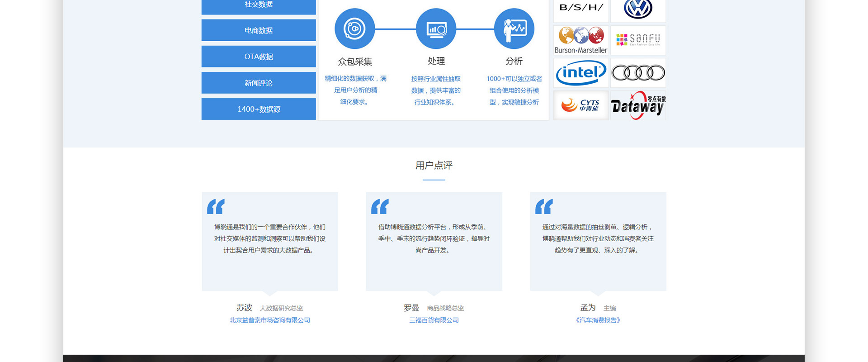Switch to the 新闻评论 tab
The height and width of the screenshot is (362, 868).
(259, 83)
